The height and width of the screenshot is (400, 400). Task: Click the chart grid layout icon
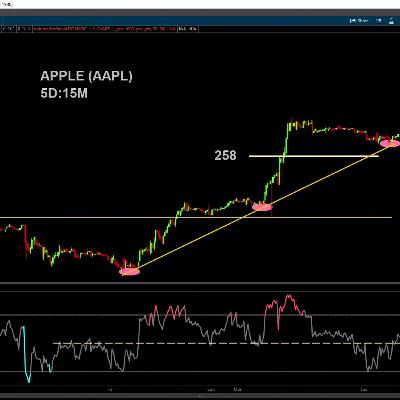pyautogui.click(x=379, y=21)
